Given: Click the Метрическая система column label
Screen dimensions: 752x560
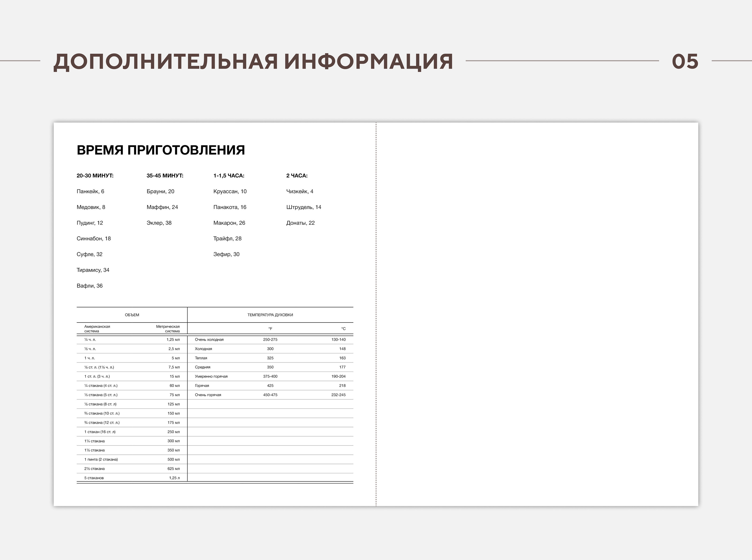Looking at the screenshot, I should 168,329.
